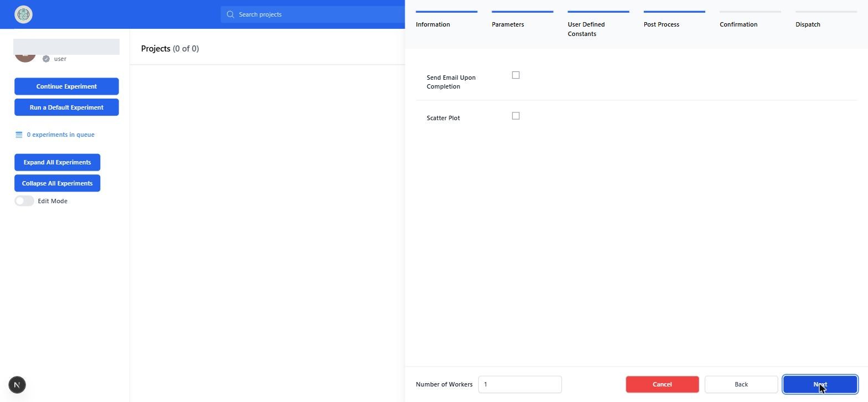Click the app logo icon
Screen dimensions: 868x402
[23, 14]
